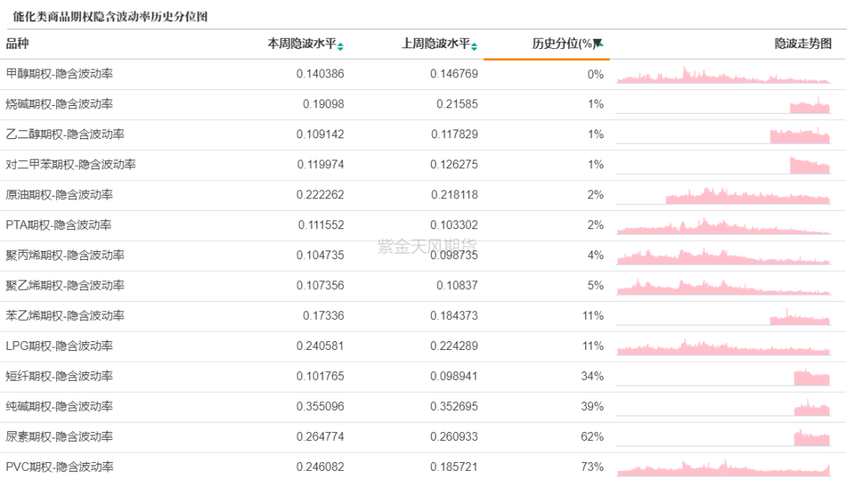Open the 甲醇期权 implied volatility trend chart
This screenshot has width=854, height=504.
tap(723, 75)
